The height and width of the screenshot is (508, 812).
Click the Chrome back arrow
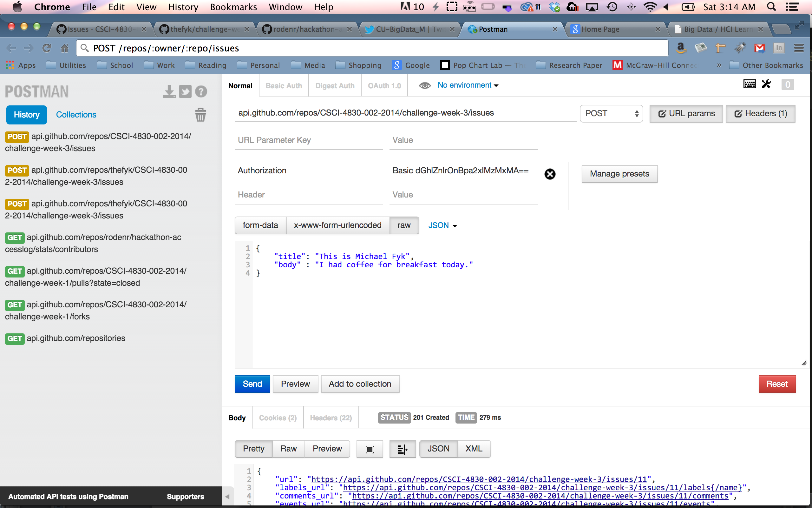point(11,48)
